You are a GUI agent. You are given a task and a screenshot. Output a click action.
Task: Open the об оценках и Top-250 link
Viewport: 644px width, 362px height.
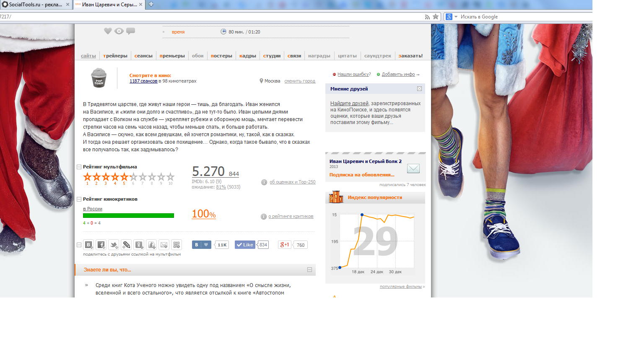(293, 182)
